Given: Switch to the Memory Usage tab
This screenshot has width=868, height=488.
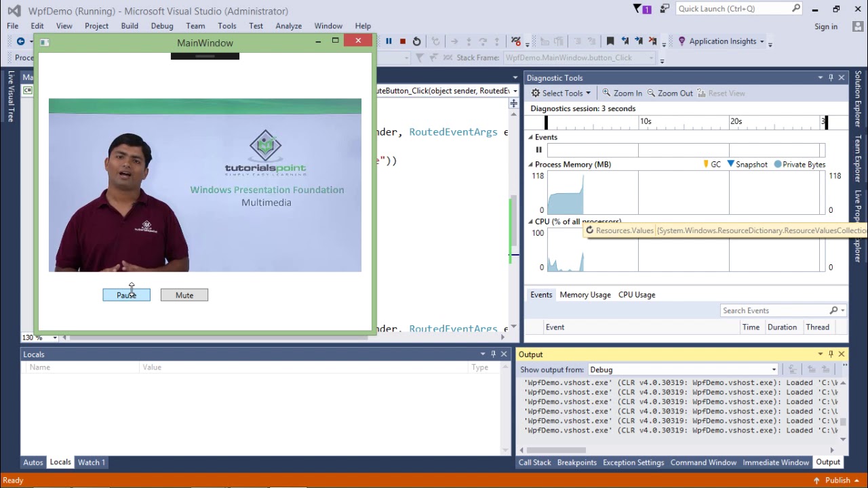Looking at the screenshot, I should tap(585, 295).
